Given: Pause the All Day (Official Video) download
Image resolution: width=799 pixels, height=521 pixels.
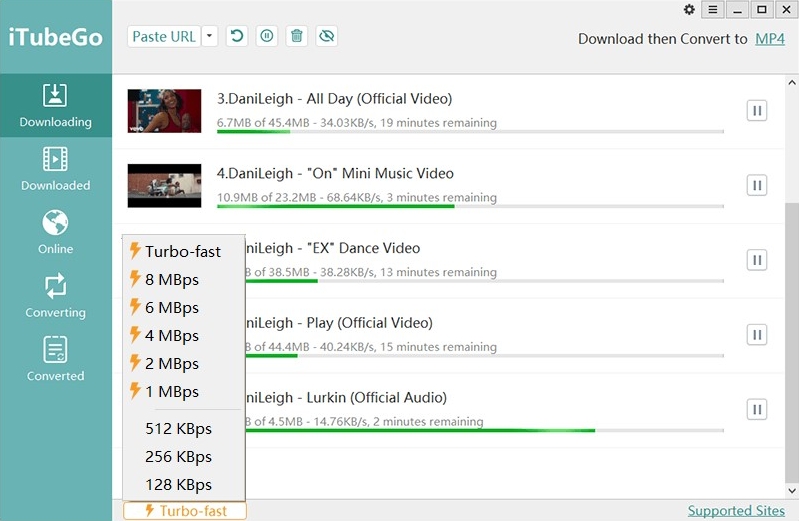Looking at the screenshot, I should pos(757,111).
